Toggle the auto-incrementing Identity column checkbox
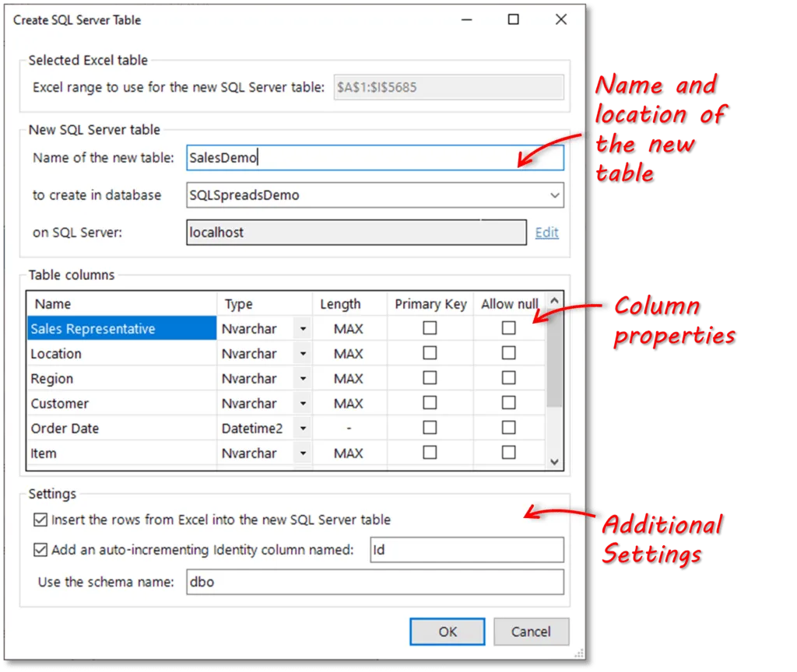 tap(41, 550)
